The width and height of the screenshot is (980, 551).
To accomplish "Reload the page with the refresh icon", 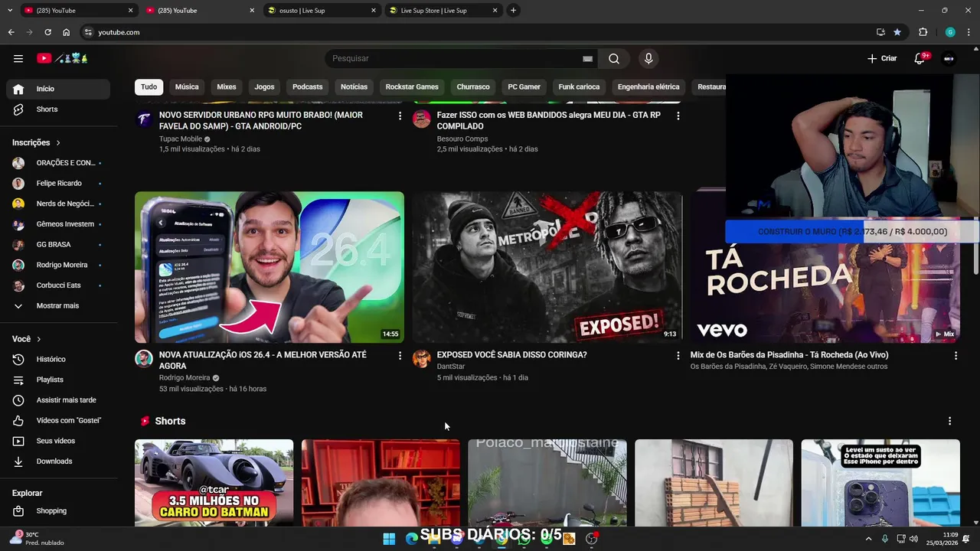I will click(47, 32).
